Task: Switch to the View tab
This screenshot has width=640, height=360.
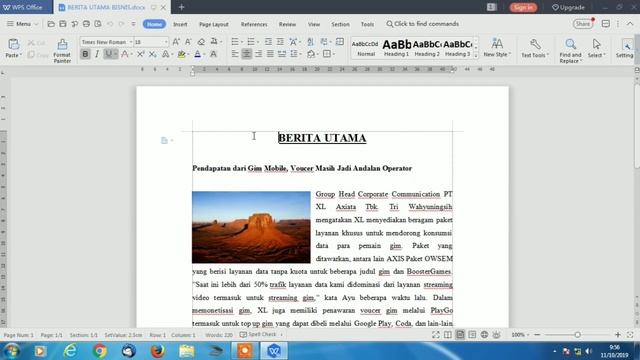Action: [314, 24]
